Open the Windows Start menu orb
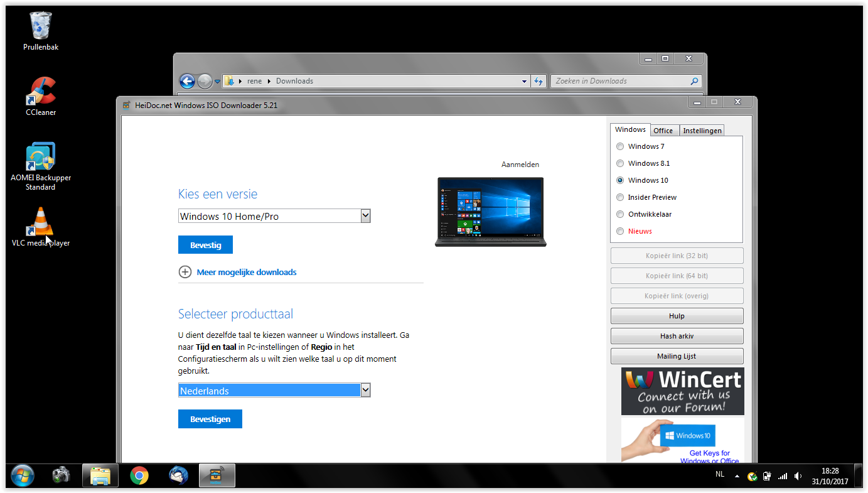Screen dimensions: 868x493 point(23,475)
